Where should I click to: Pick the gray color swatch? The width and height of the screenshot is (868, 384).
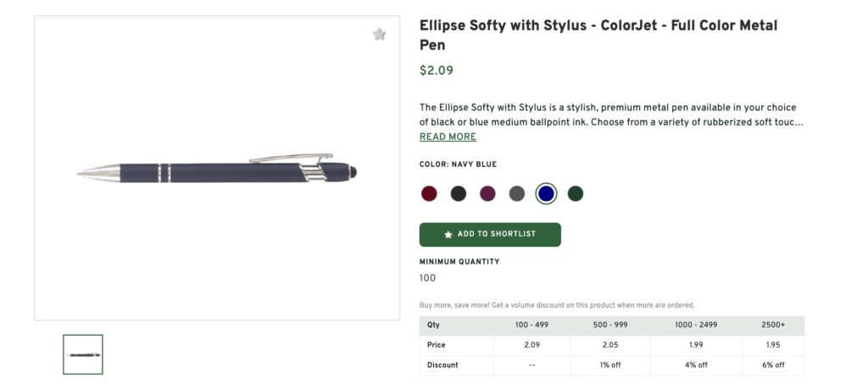coord(517,193)
